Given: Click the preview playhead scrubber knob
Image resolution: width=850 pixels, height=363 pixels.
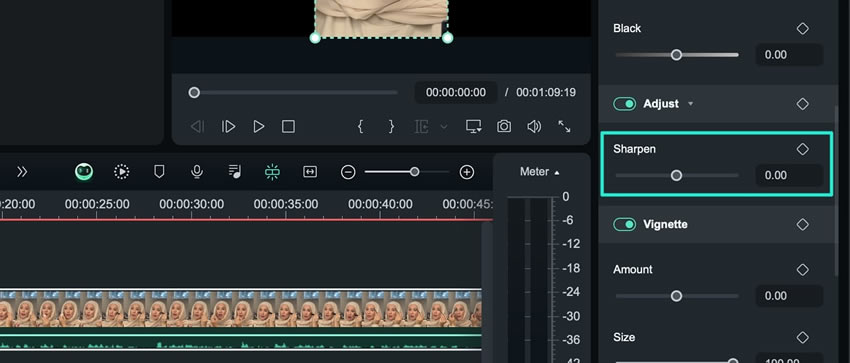Looking at the screenshot, I should click(194, 93).
